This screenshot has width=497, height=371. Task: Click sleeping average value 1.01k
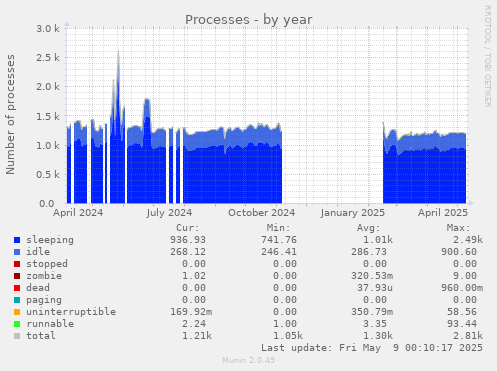[378, 240]
